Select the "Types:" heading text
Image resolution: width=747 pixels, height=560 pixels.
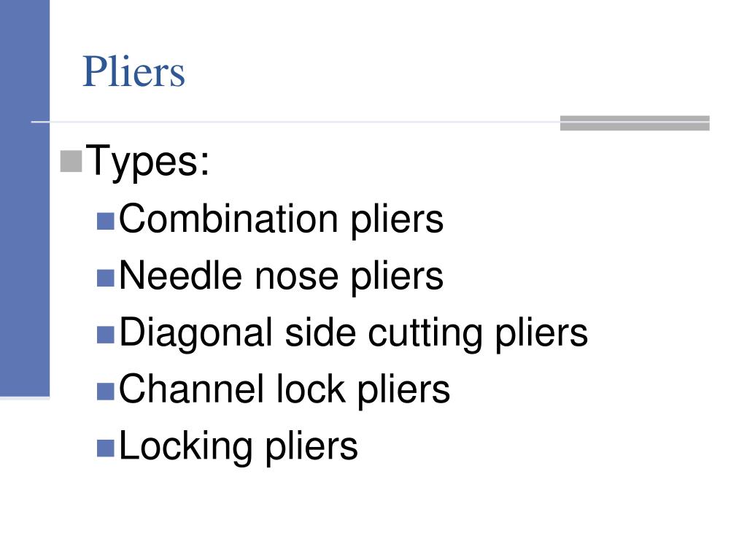point(147,162)
